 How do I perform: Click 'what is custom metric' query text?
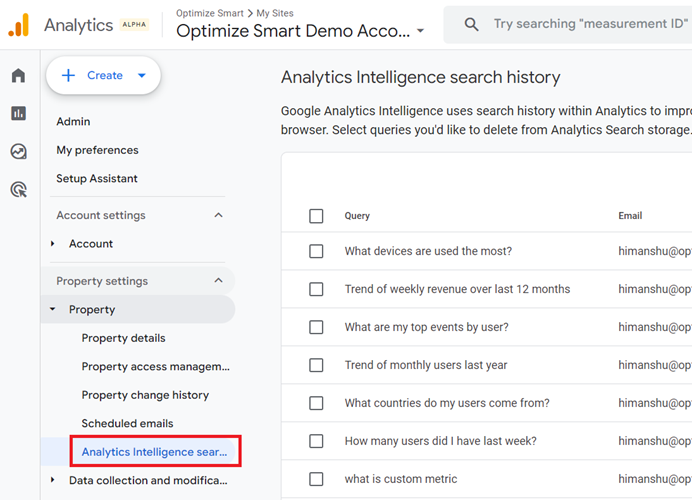pos(401,479)
